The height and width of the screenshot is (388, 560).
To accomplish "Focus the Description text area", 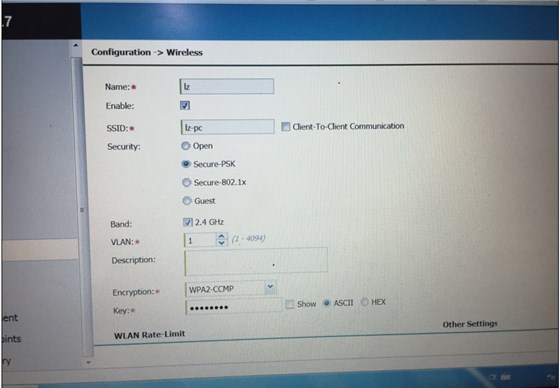I will coord(256,262).
